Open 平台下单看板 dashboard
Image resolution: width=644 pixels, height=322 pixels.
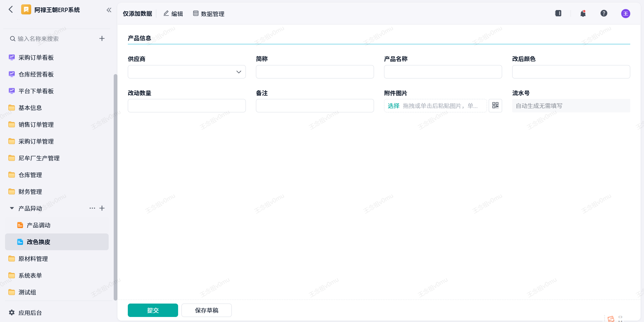pos(57,91)
